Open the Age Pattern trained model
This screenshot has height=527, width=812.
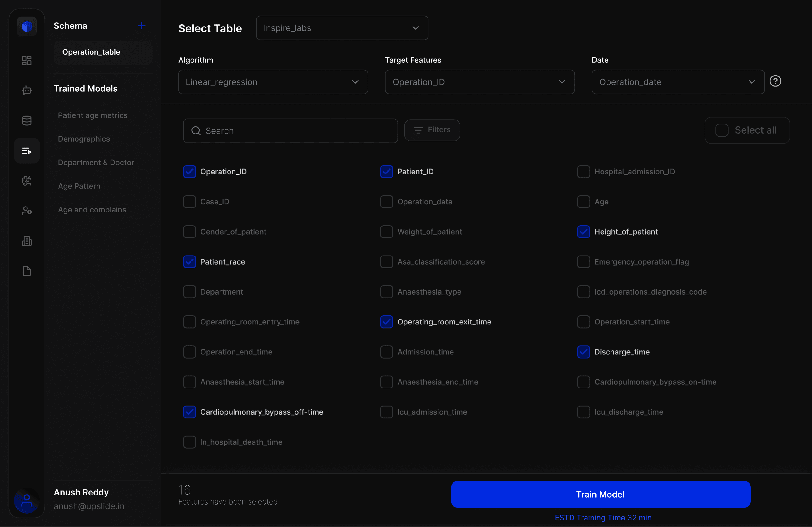(x=79, y=186)
